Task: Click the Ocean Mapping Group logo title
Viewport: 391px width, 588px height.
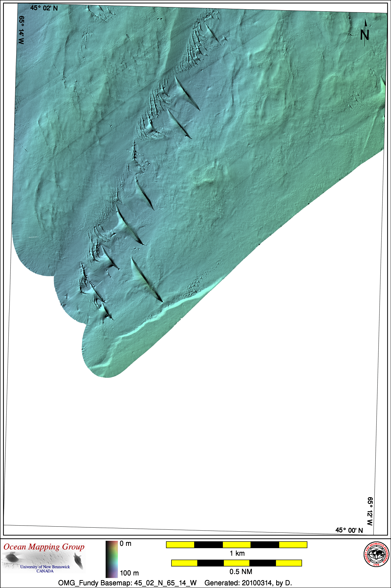Action: (44, 547)
